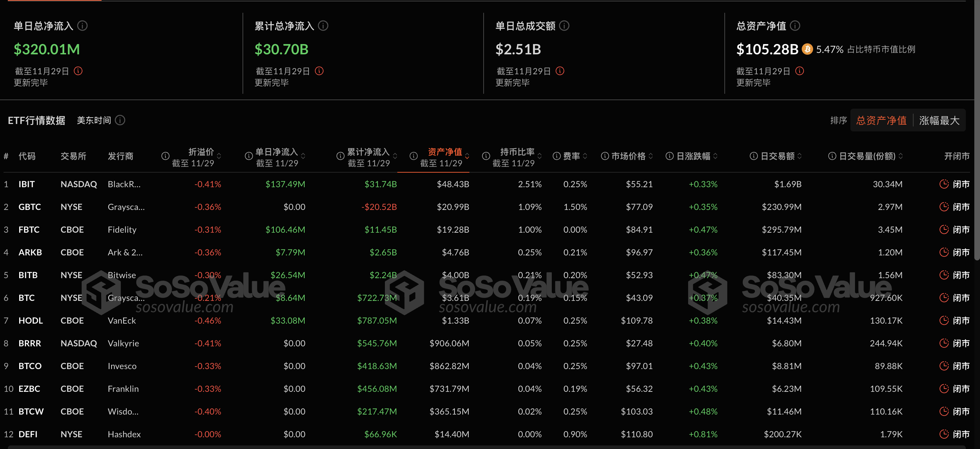
Task: Click HODL daily net inflow $33.08M
Action: (288, 320)
